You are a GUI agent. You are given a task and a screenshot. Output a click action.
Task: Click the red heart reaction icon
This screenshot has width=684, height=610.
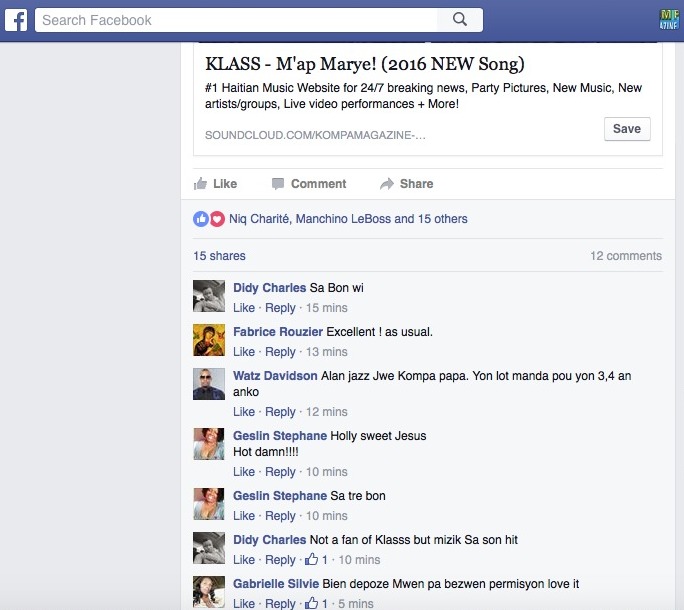click(217, 219)
